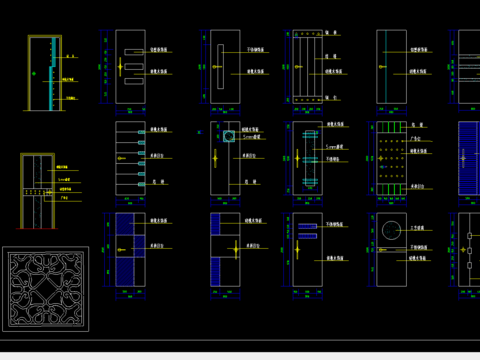Screen dimensions: 480x360
Task: Select the plain door with teal vertical line
Action: [391, 67]
